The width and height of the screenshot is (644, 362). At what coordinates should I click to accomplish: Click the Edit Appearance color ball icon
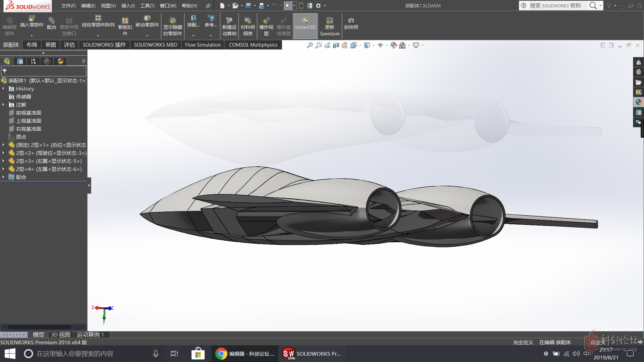[x=393, y=45]
